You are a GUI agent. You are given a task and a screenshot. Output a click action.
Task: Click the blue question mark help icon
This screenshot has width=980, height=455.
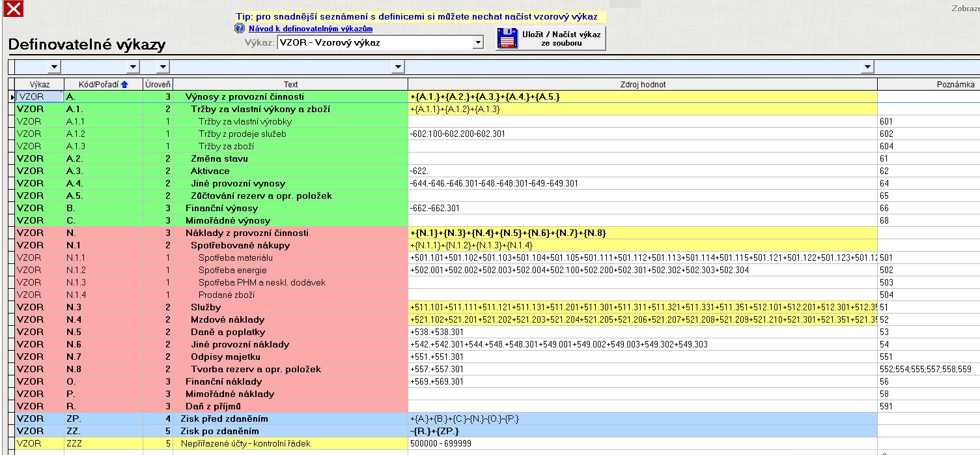239,29
